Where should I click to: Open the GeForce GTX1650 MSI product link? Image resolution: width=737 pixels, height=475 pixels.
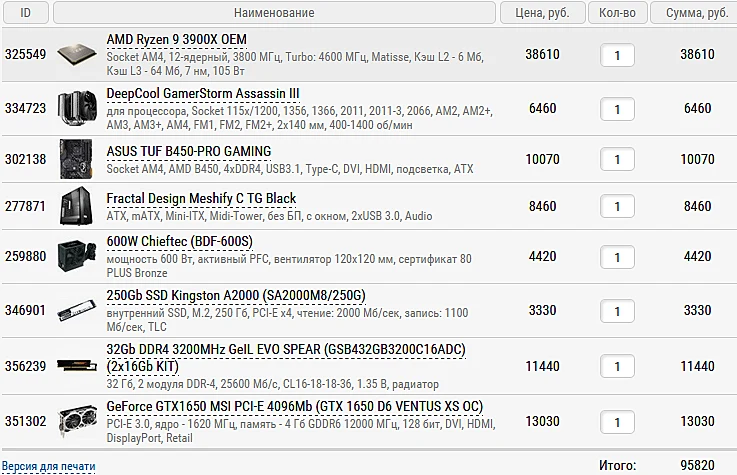(x=295, y=406)
